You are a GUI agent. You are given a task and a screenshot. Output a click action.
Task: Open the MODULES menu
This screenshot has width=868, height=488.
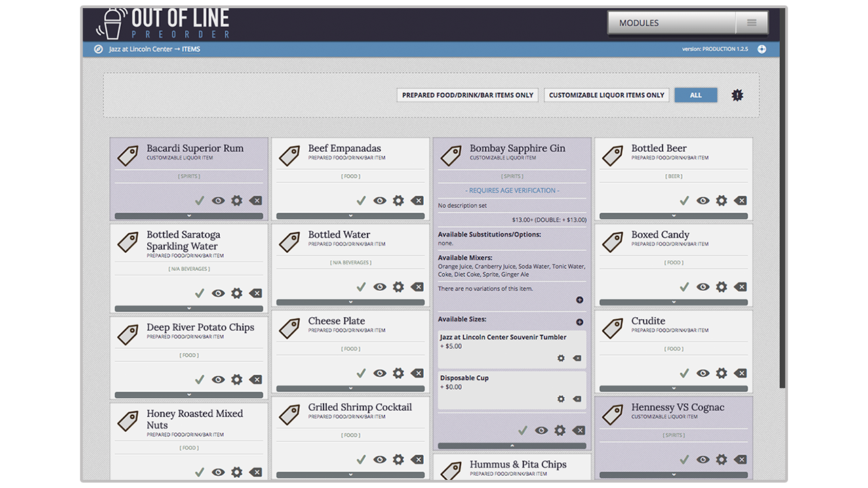(x=671, y=23)
